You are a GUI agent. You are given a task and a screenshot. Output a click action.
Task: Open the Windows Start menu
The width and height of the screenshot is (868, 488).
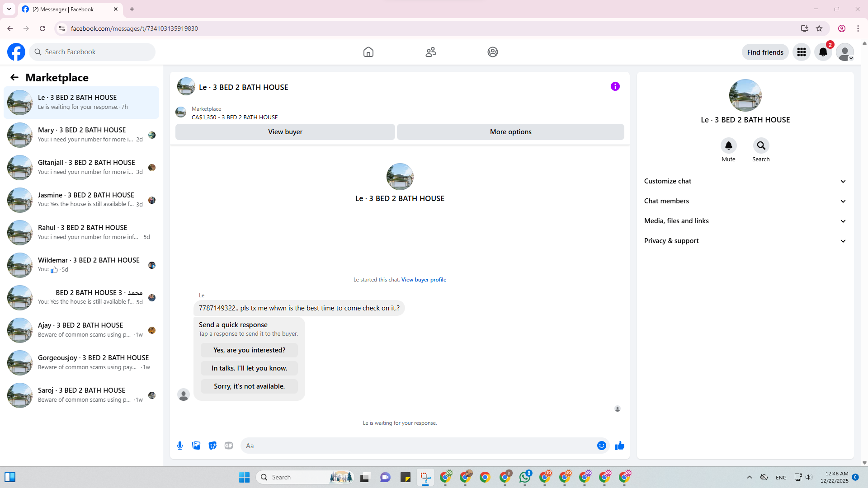(245, 477)
